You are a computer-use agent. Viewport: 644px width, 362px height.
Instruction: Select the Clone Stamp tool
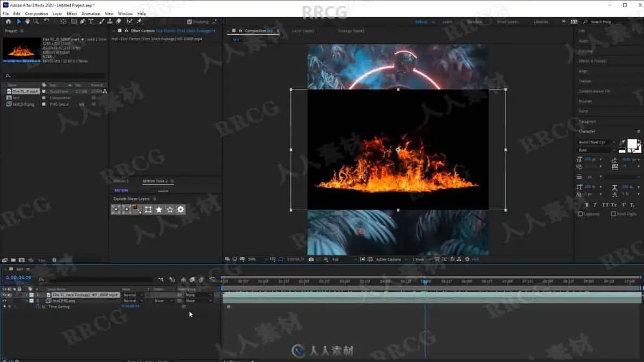click(110, 21)
